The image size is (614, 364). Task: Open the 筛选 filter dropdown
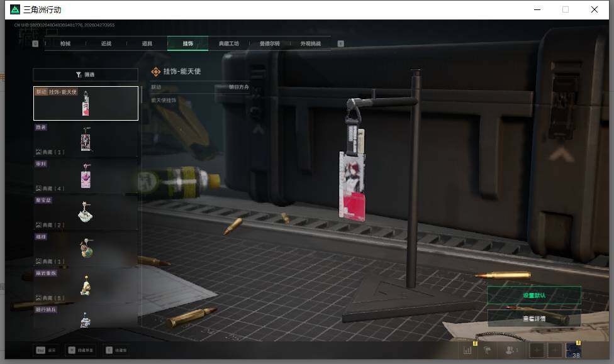86,74
